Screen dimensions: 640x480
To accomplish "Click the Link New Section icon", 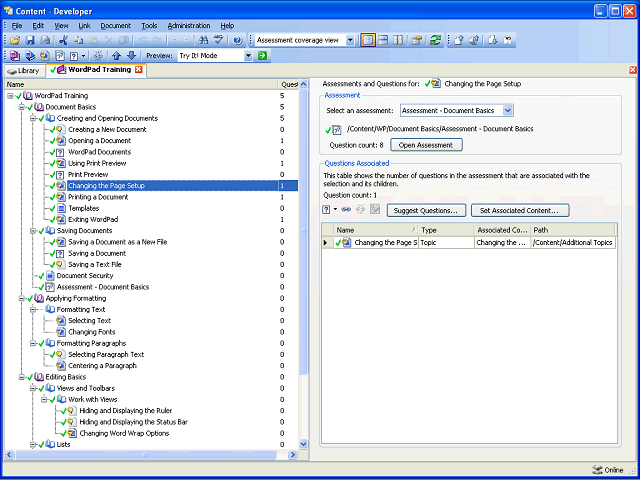I will (x=30, y=56).
